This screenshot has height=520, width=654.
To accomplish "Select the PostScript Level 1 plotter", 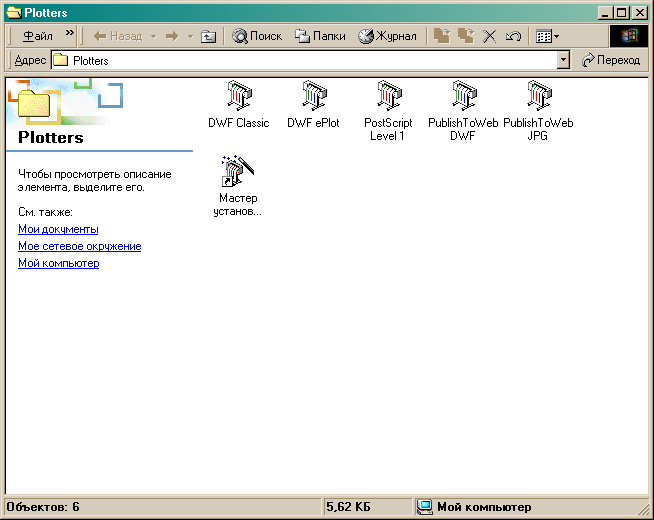I will (x=388, y=111).
